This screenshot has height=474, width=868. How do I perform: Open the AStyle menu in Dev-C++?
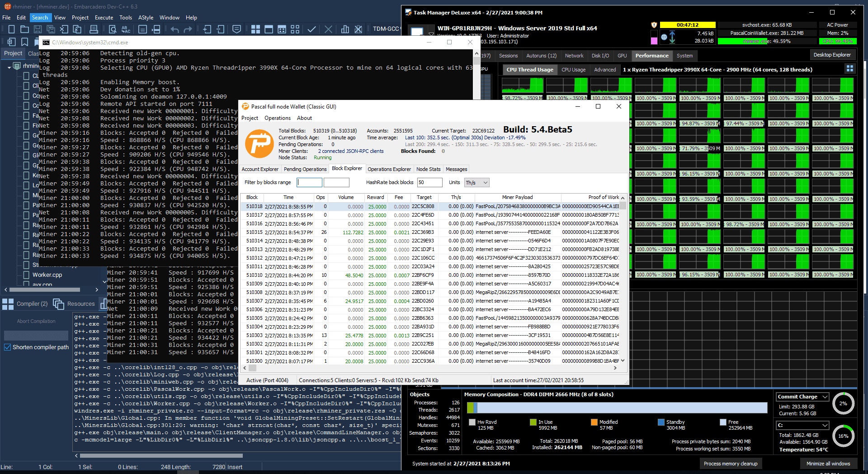pos(146,18)
